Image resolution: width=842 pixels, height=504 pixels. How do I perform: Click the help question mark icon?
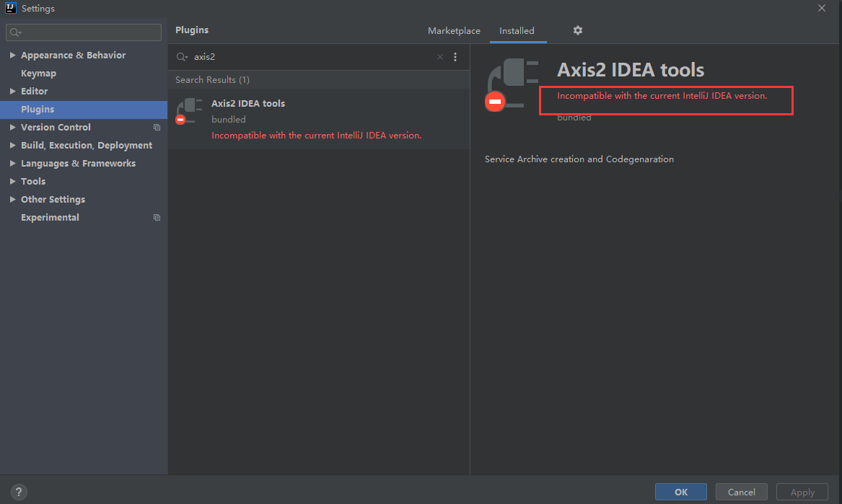click(x=18, y=491)
